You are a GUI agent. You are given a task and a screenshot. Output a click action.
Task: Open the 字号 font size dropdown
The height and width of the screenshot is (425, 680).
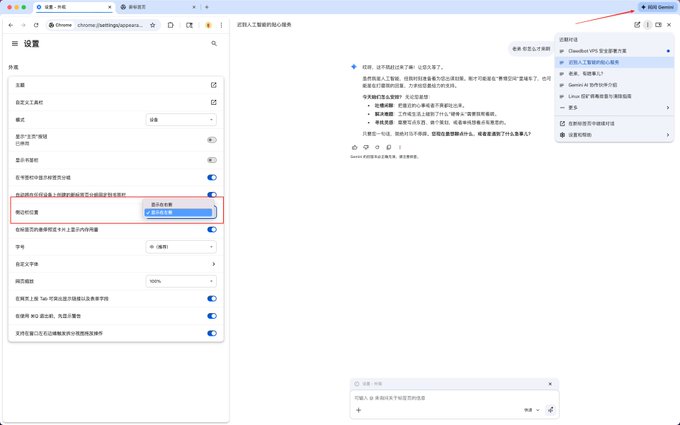coord(180,246)
